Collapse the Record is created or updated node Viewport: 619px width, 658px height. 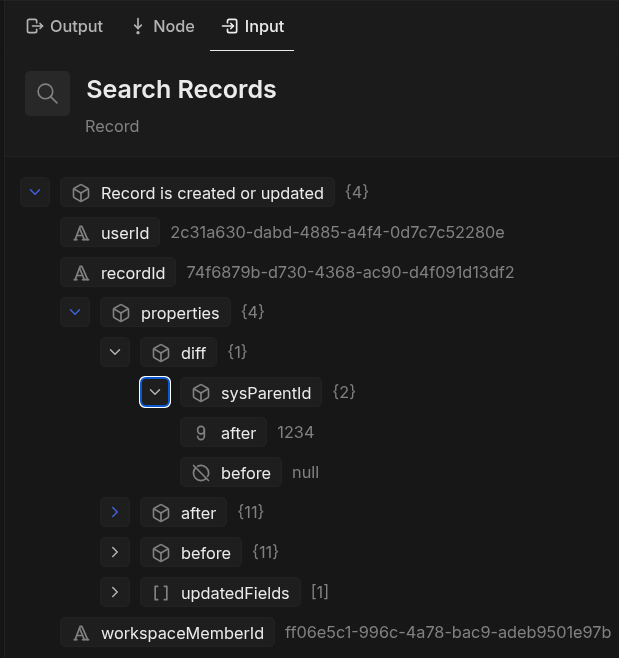coord(35,192)
